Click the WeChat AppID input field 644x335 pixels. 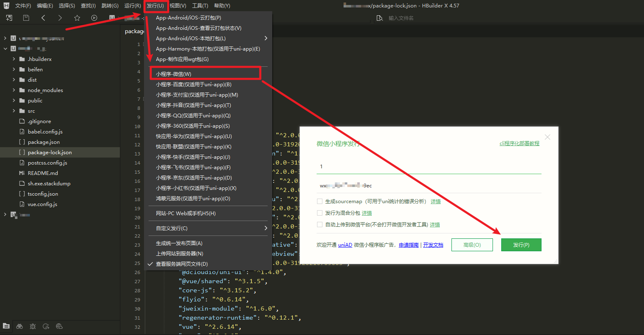[x=429, y=186]
